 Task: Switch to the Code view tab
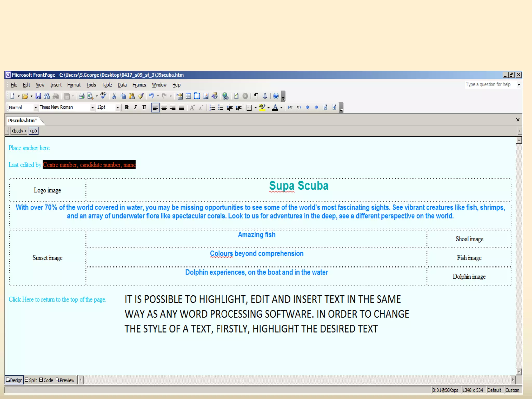46,380
